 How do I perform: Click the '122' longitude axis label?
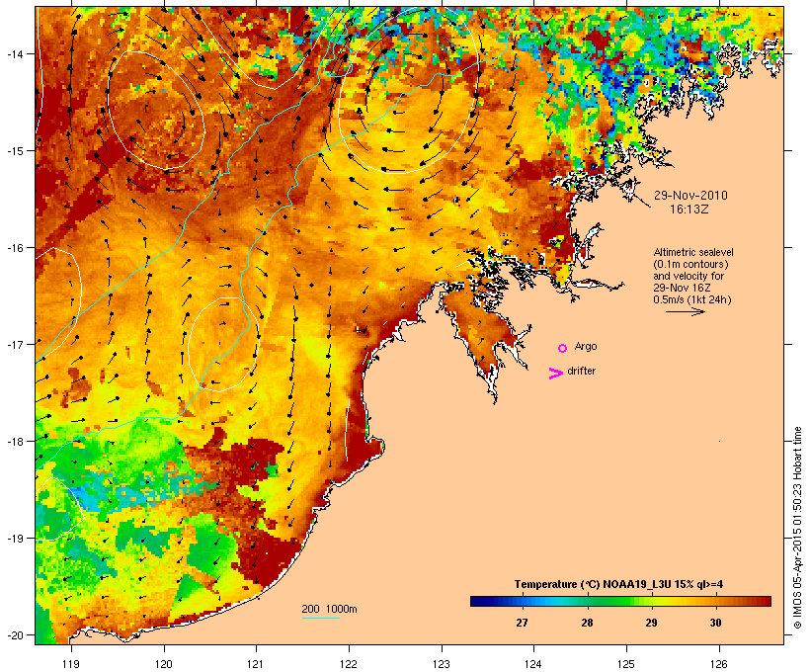[x=349, y=664]
